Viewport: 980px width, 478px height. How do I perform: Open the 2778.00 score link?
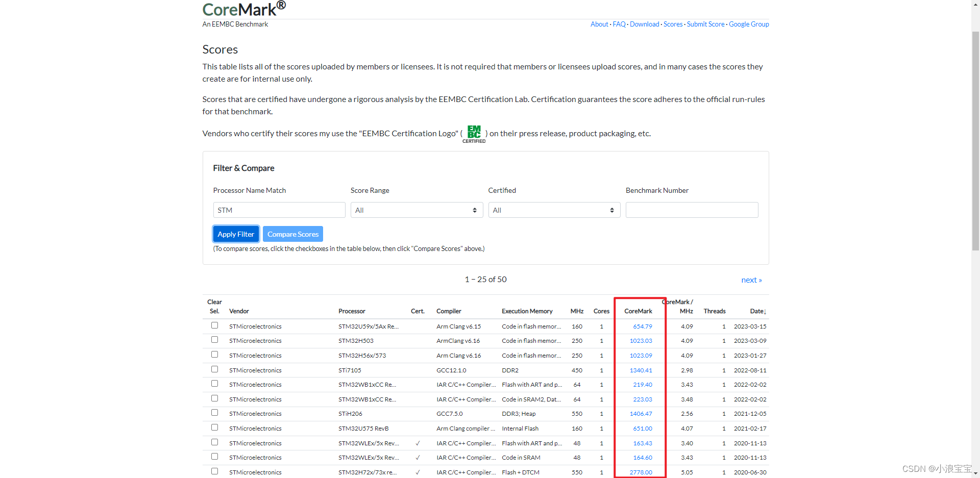[641, 472]
